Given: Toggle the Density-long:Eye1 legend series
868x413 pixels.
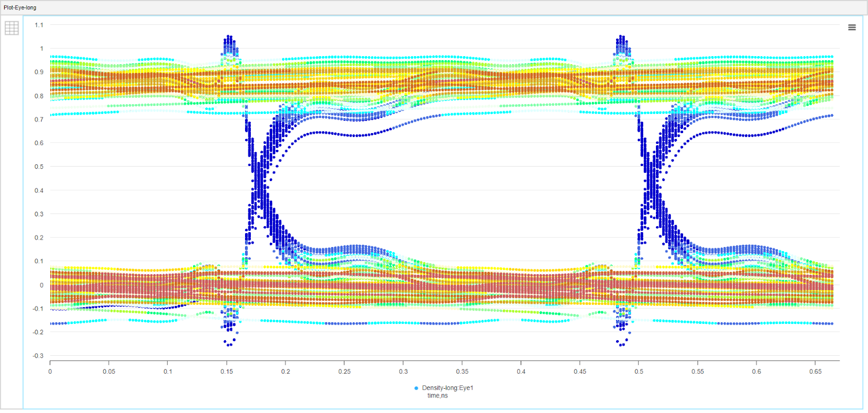Looking at the screenshot, I should pyautogui.click(x=447, y=388).
